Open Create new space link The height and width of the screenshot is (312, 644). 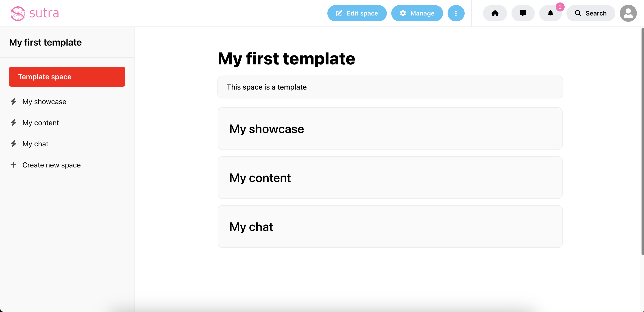pyautogui.click(x=52, y=165)
